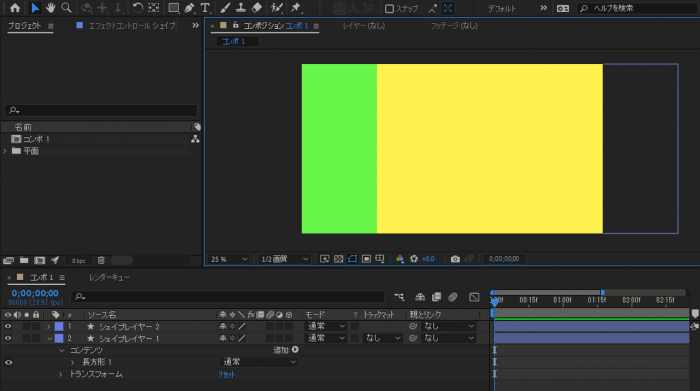Open mode dropdown for シェイプレイヤー 2
The image size is (700, 391).
325,326
